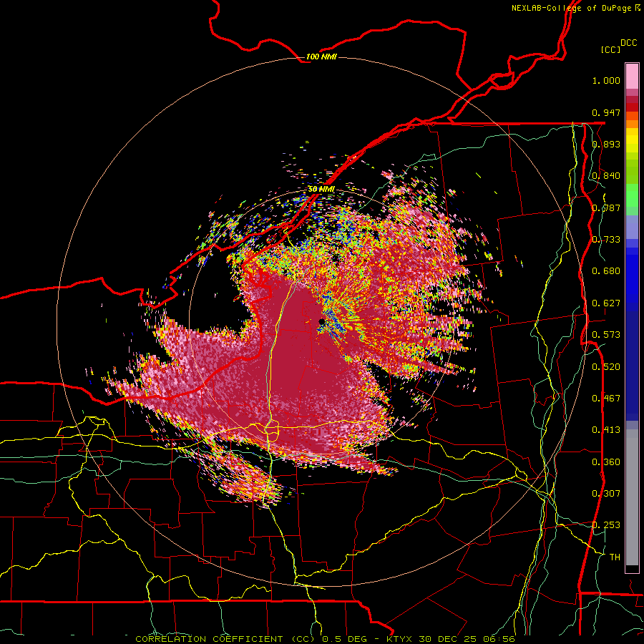The width and height of the screenshot is (644, 644).
Task: Click the light pink top color bar segment
Action: coord(632,76)
